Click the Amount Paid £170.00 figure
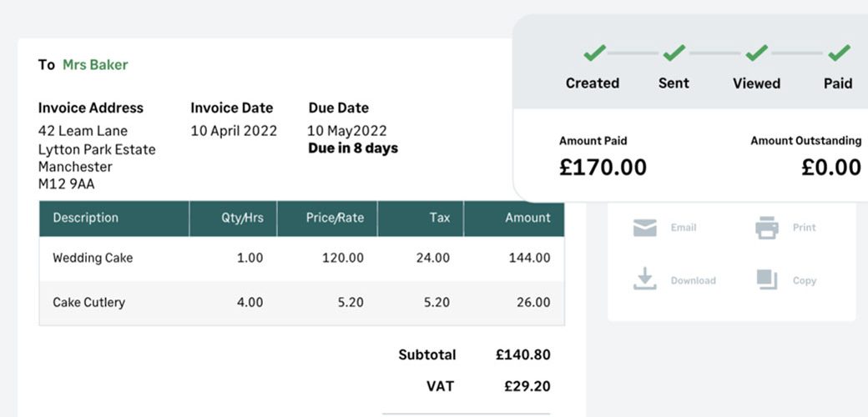The width and height of the screenshot is (868, 417). pos(603,167)
